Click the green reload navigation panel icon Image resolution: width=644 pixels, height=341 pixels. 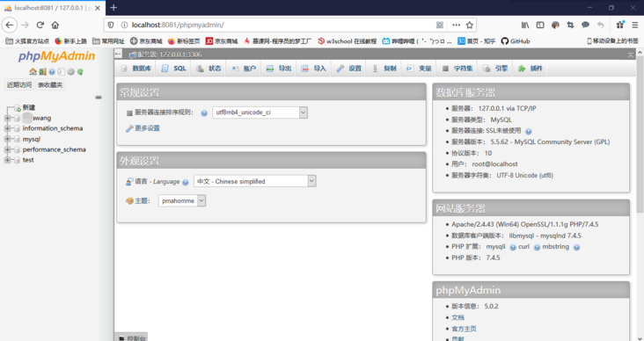click(81, 72)
